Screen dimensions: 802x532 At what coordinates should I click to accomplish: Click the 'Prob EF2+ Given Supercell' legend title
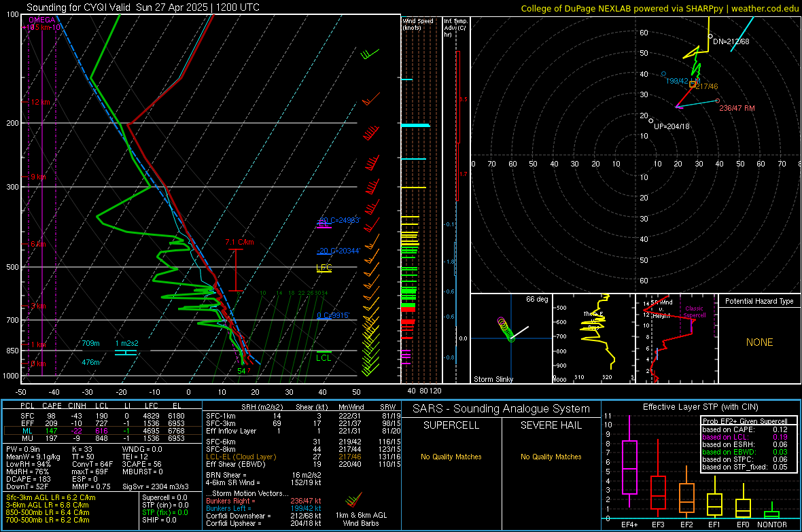click(745, 421)
